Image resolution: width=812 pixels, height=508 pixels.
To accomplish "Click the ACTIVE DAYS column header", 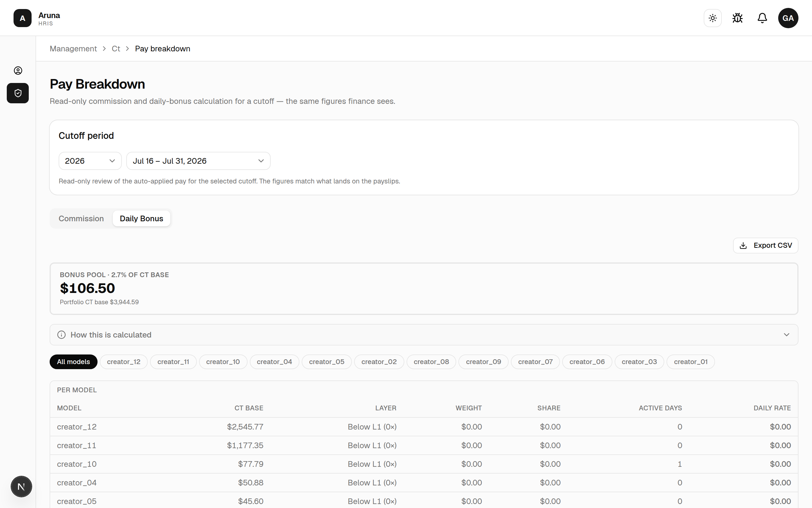I will (x=660, y=408).
